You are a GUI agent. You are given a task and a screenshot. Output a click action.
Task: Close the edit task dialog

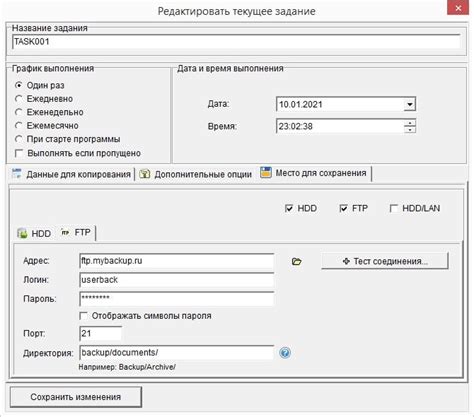(458, 8)
